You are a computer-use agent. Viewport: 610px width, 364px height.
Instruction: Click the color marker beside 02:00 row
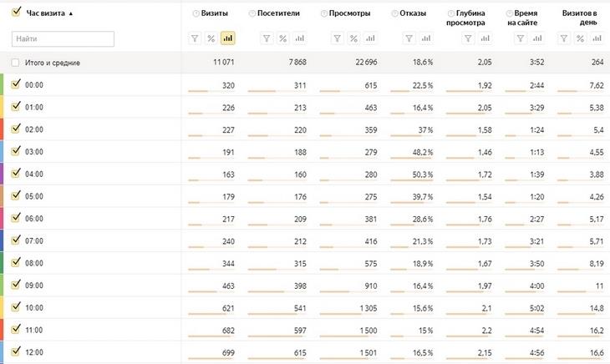3,129
